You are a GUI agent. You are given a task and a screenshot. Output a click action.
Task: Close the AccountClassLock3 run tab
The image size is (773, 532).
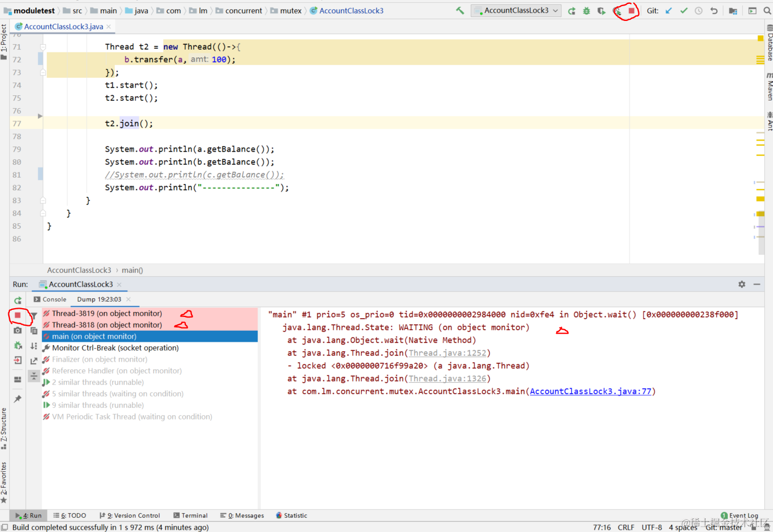click(x=119, y=284)
